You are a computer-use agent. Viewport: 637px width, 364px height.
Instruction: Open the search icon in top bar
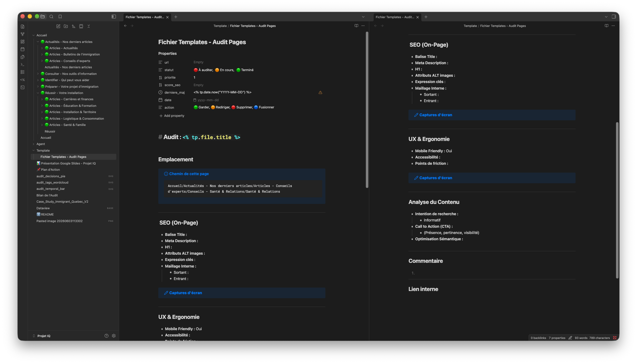[x=51, y=17]
